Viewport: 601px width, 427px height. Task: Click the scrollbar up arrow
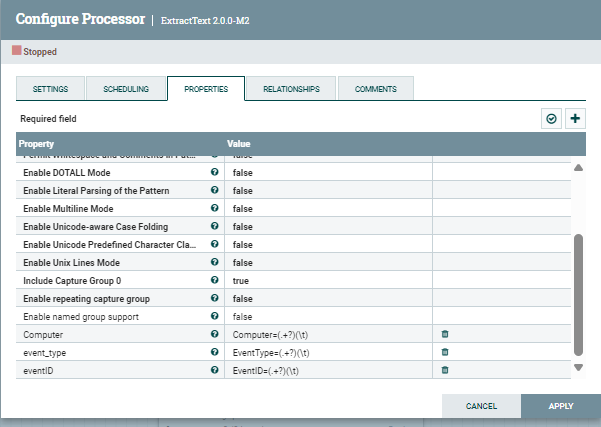coord(577,168)
